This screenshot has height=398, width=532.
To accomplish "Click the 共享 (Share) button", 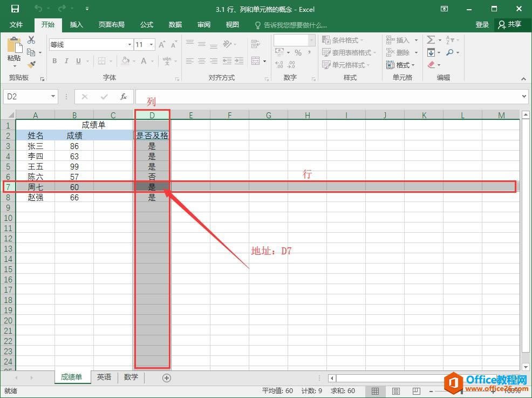I will click(510, 24).
